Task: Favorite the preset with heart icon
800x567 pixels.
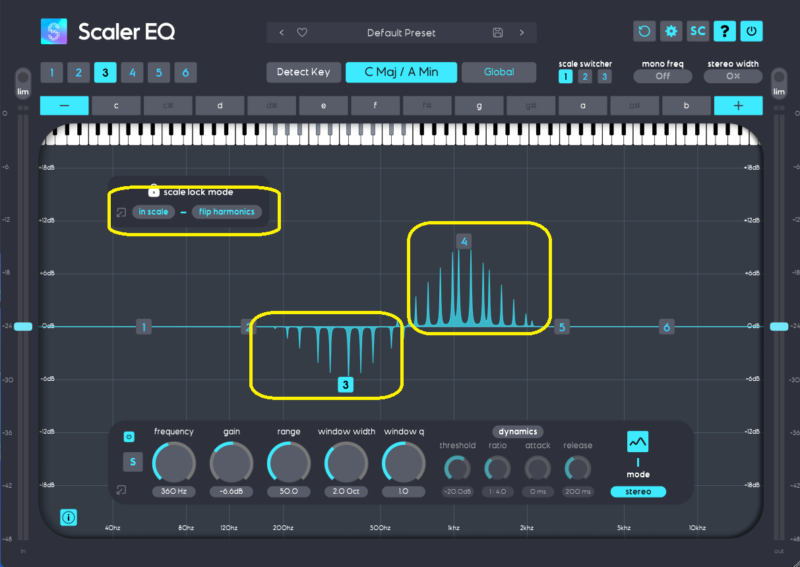Action: (302, 32)
